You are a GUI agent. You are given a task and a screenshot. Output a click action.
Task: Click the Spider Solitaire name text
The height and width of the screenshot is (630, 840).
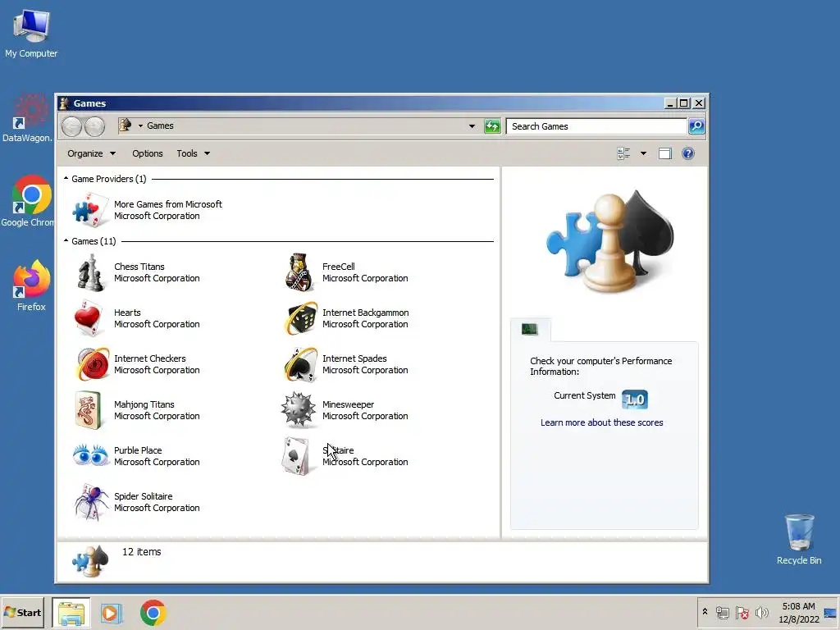(143, 496)
